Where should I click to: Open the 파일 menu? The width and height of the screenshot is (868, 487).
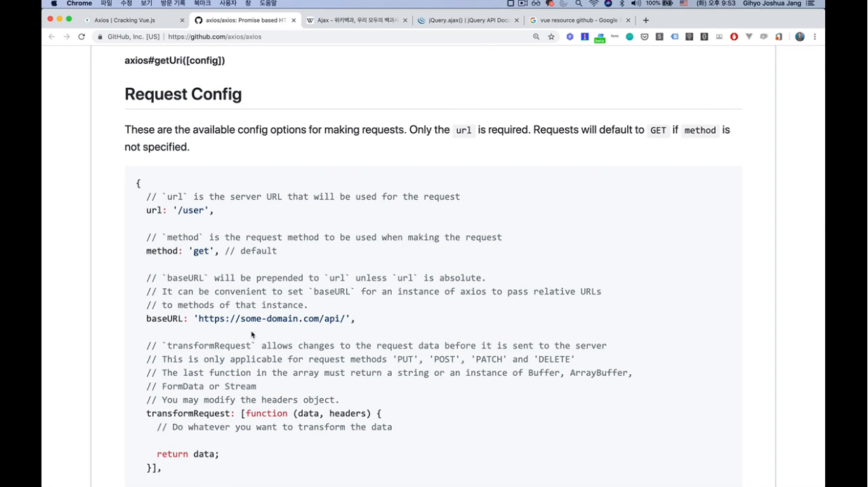click(x=106, y=4)
